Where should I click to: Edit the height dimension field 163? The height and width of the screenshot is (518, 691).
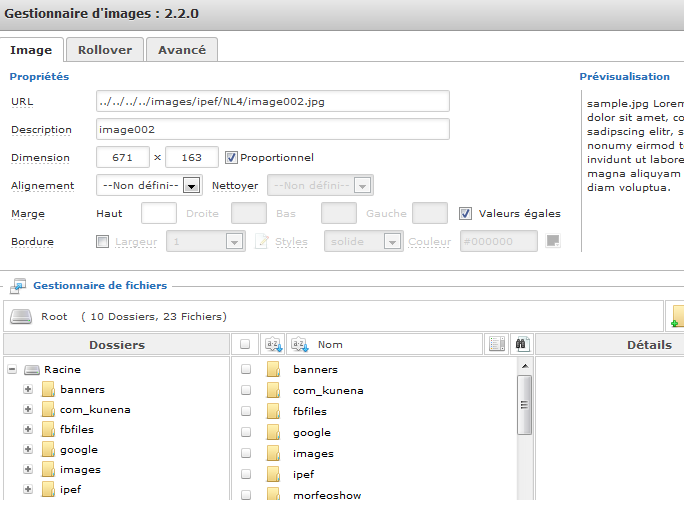tap(192, 157)
